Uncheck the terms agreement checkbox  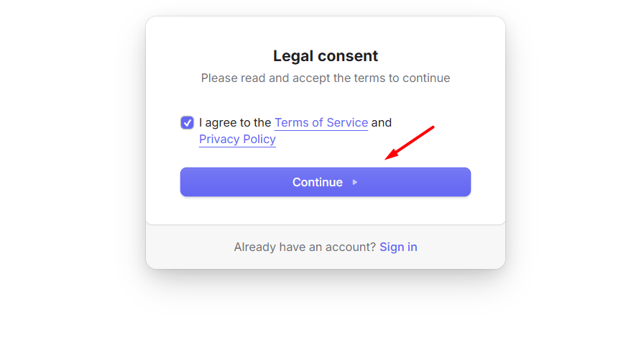coord(187,122)
